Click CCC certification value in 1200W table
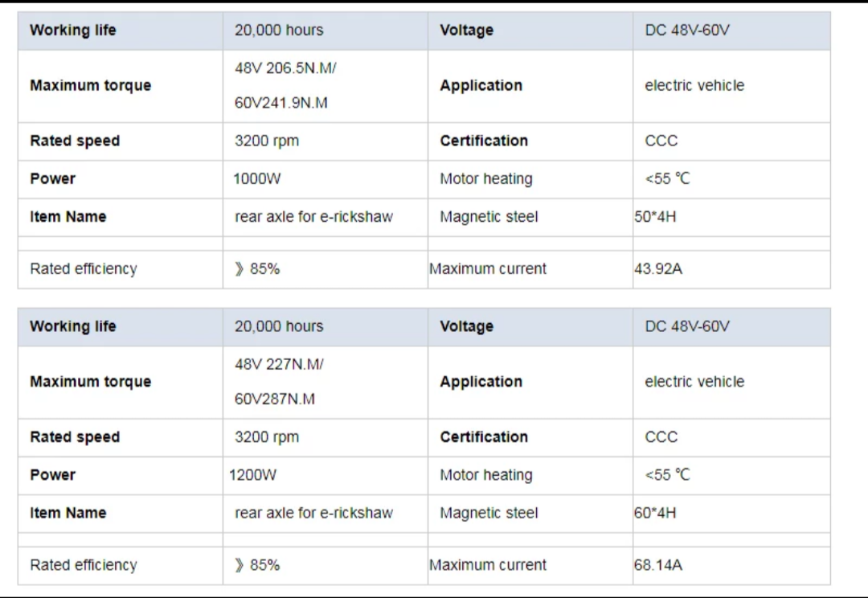The image size is (868, 598). (661, 437)
